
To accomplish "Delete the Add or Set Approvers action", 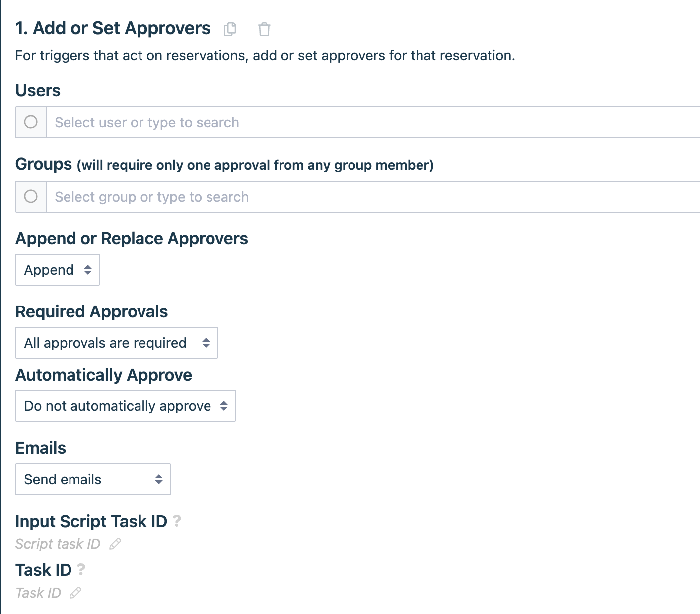I will [264, 29].
